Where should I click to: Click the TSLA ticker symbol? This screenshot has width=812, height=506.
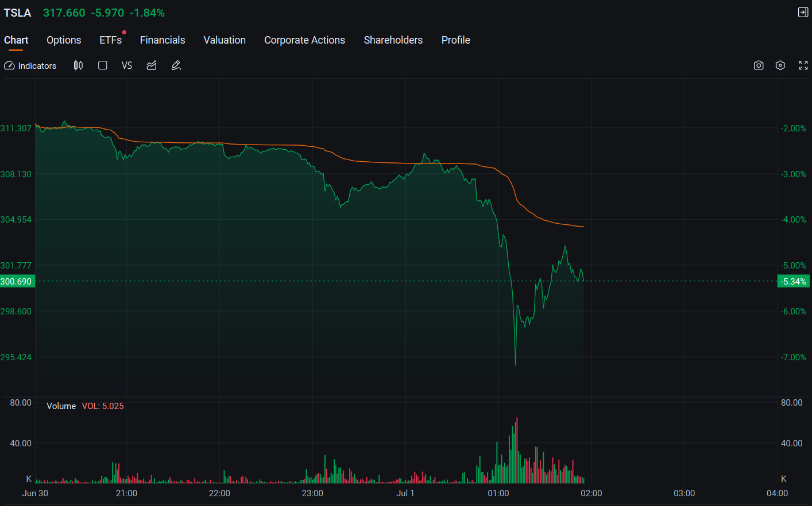[x=18, y=13]
